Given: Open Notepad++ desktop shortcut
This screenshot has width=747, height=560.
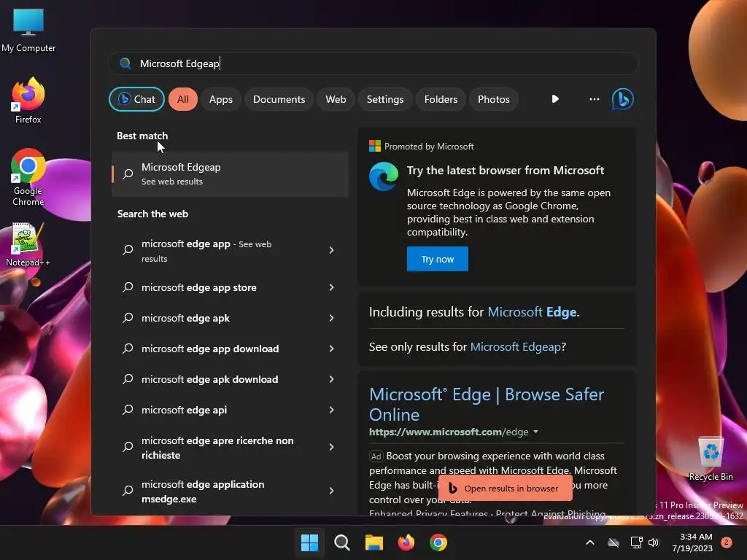Looking at the screenshot, I should (28, 244).
